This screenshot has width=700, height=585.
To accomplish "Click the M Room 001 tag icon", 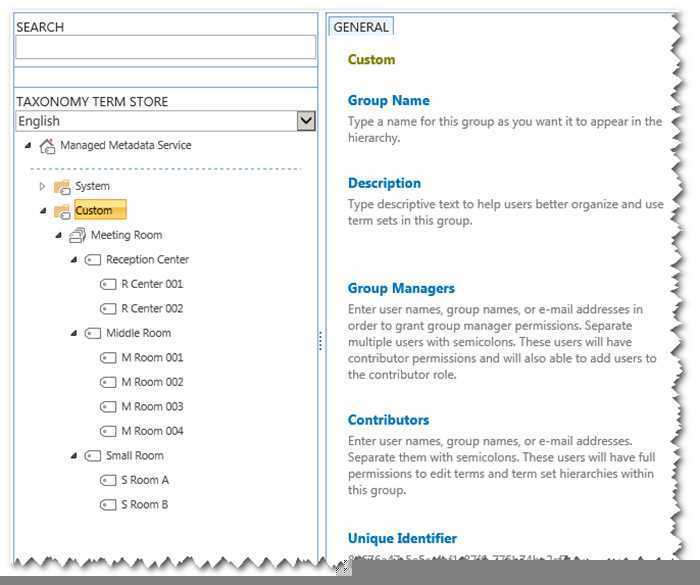I will click(108, 358).
